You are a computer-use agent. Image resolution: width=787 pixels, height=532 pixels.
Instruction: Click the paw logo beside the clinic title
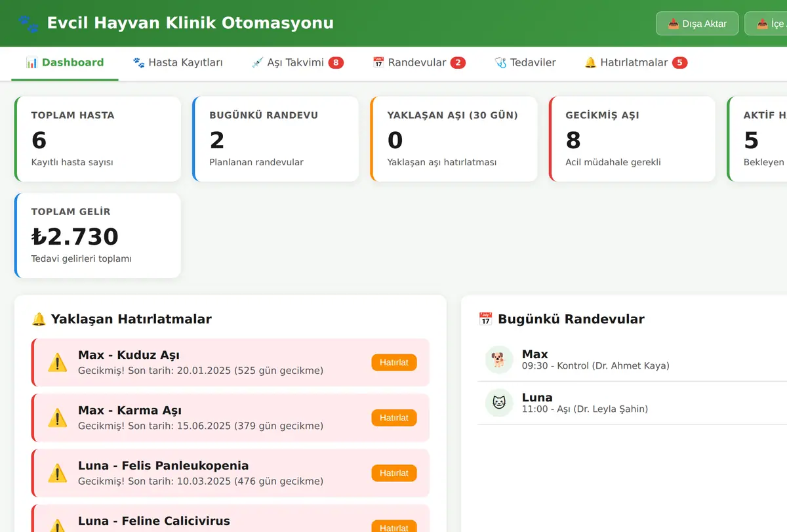coord(28,24)
